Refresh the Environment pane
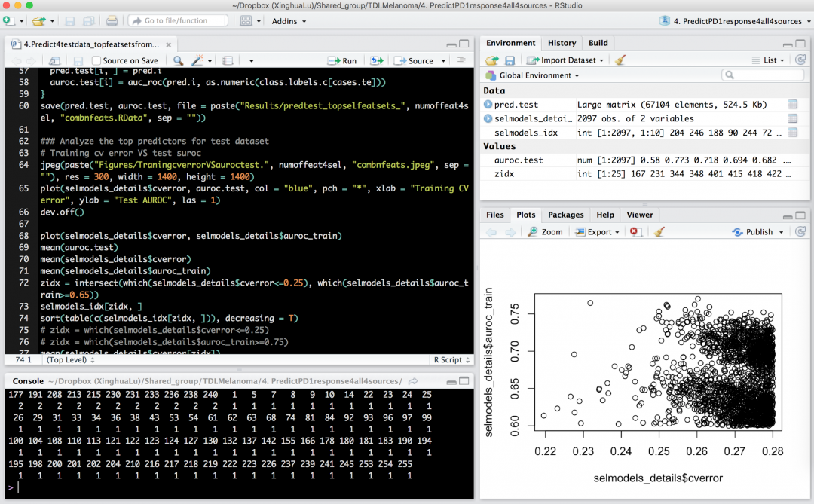814x504 pixels. coord(802,60)
